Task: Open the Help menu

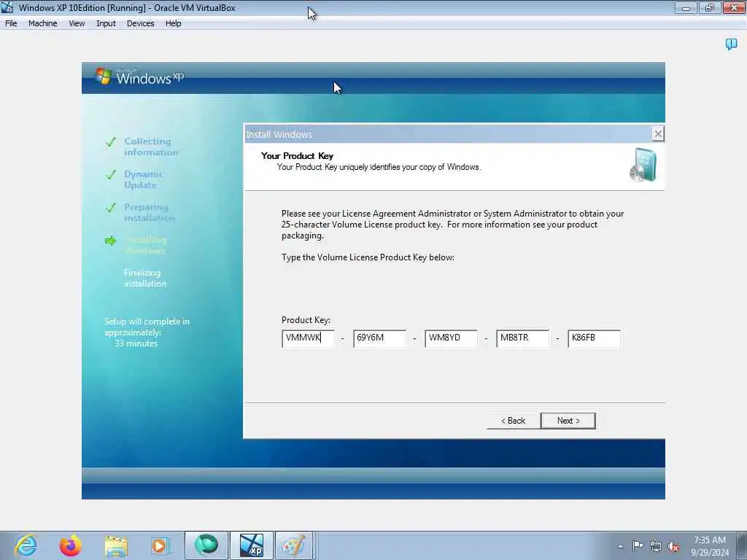Action: click(173, 23)
